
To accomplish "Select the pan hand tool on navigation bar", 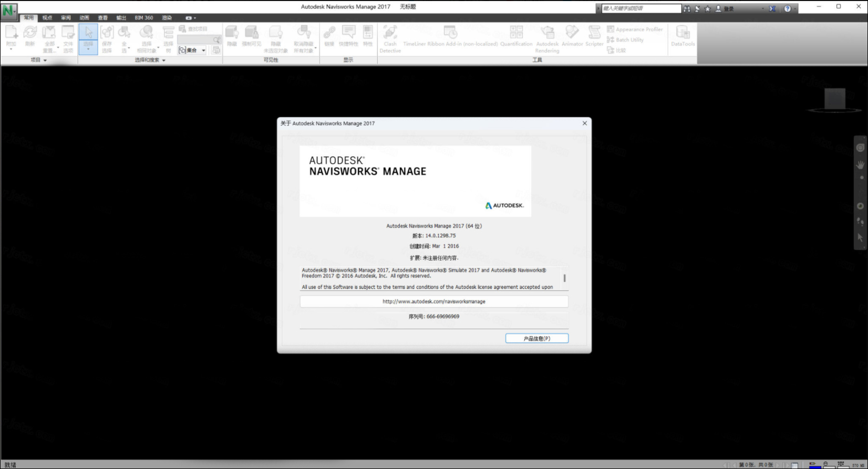I will [x=860, y=165].
